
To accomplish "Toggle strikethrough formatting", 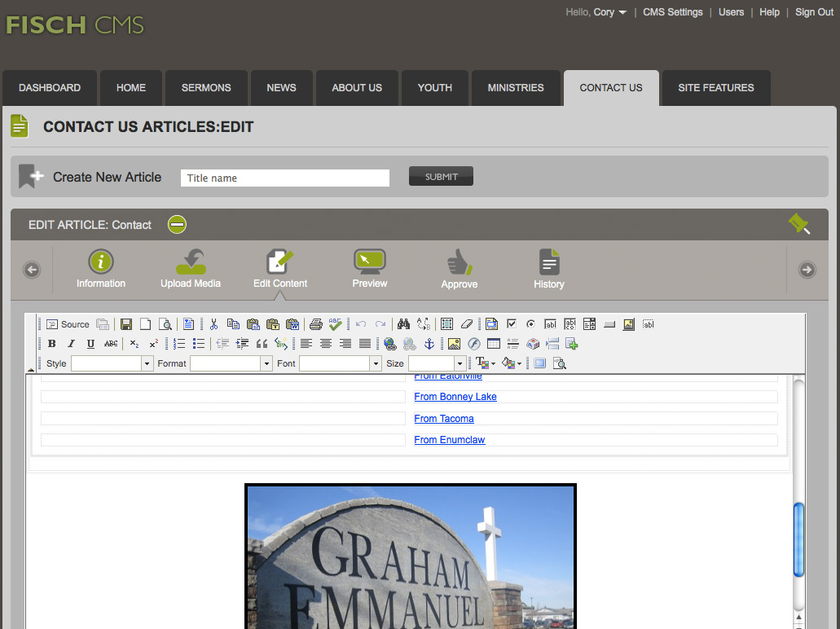I will click(110, 344).
